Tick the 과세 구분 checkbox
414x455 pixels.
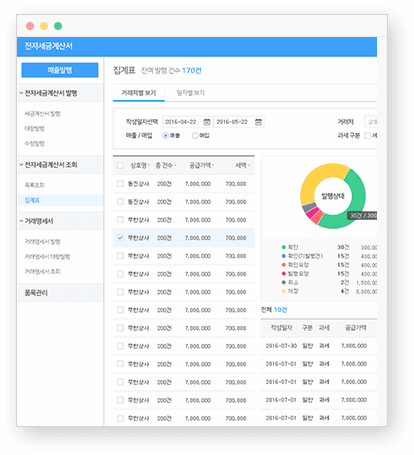(x=367, y=136)
